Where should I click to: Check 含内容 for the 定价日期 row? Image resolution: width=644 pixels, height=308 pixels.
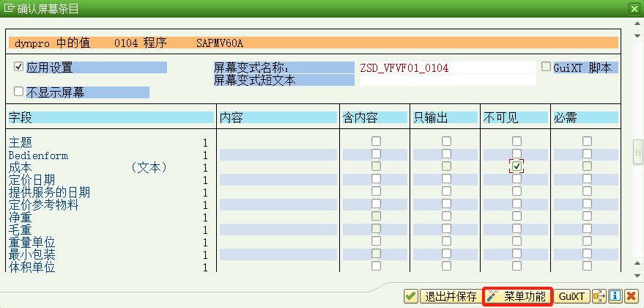pos(376,178)
